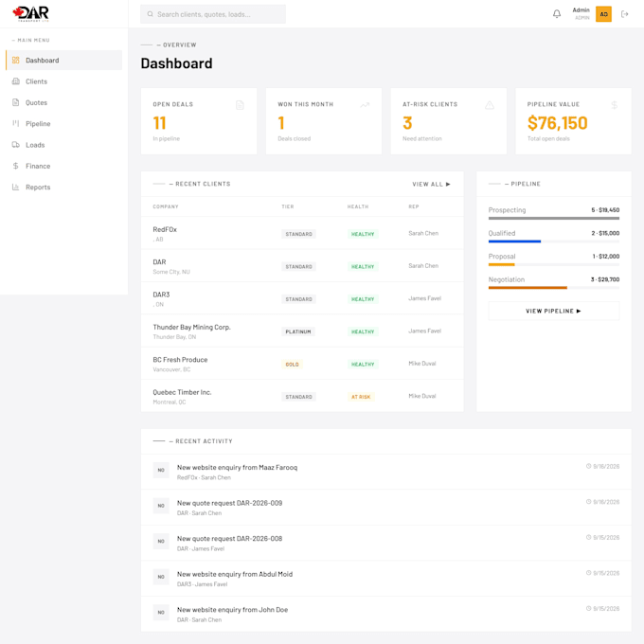Click the NO badge beside DAR-2026-009 request
Image resolution: width=644 pixels, height=644 pixels.
pos(161,506)
